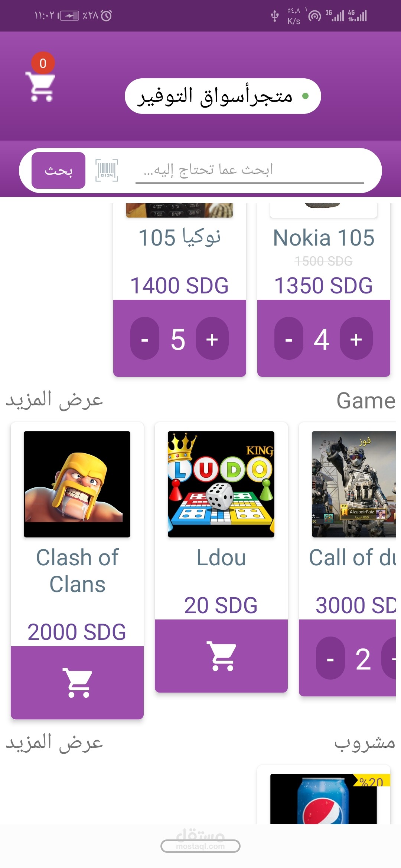Decrease quantity of نوكيا 105
401x868 pixels.
pos(145,338)
